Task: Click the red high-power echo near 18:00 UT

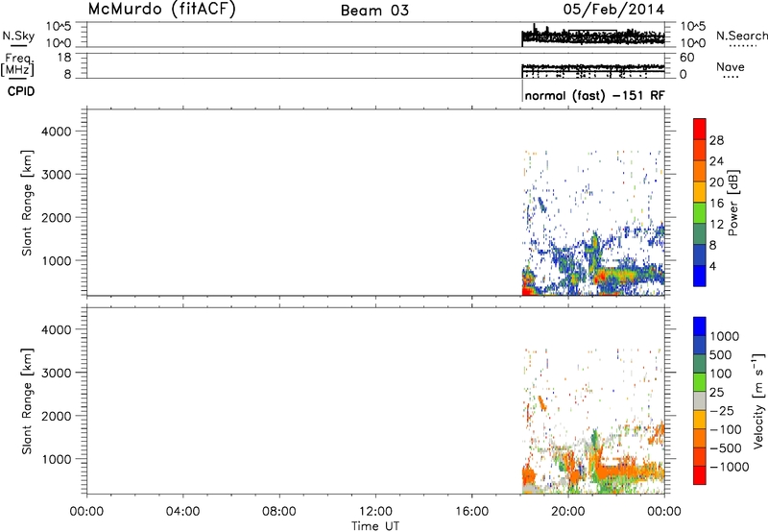Action: [527, 291]
